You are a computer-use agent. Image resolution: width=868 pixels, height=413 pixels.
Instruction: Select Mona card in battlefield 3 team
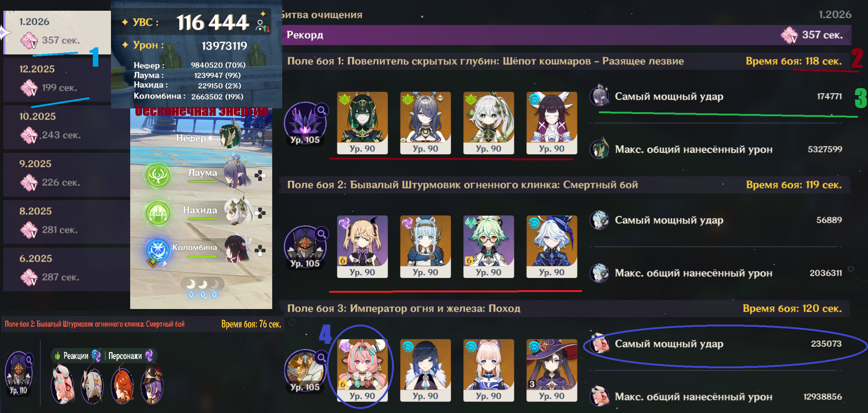552,370
